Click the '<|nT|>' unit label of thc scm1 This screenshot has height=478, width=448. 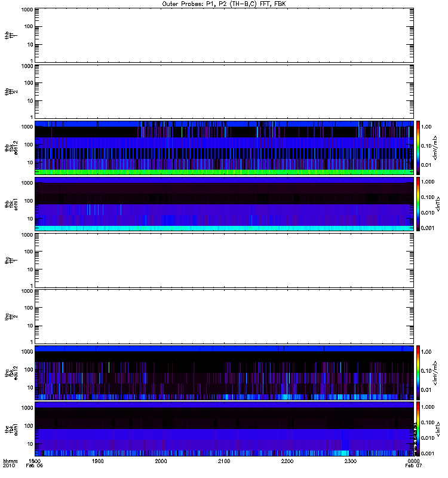tap(438, 429)
